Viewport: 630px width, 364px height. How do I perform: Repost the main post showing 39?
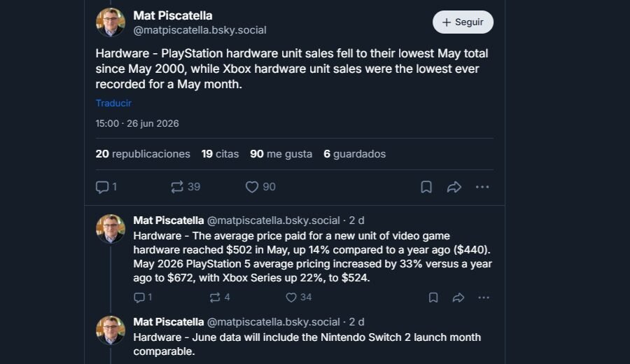click(185, 187)
